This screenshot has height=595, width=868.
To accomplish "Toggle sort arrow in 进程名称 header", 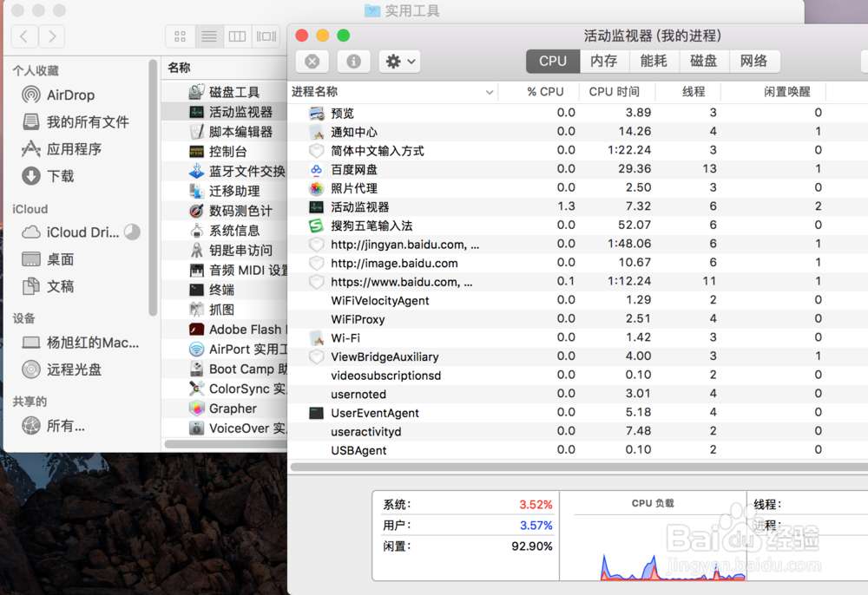I will (490, 92).
